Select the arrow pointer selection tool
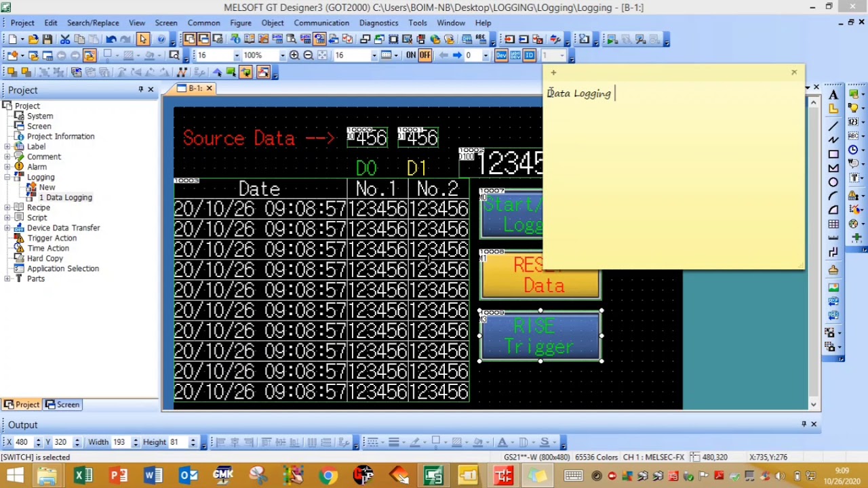Screen dimensions: 868x488 point(143,39)
